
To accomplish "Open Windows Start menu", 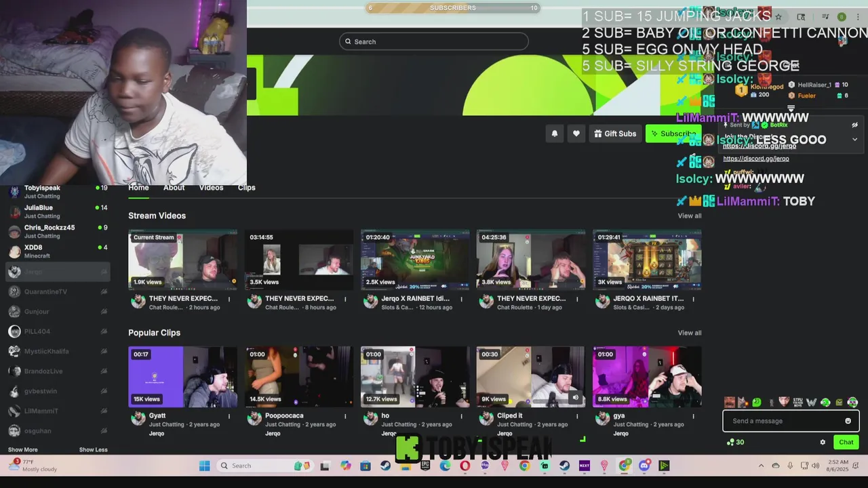I will coord(204,466).
